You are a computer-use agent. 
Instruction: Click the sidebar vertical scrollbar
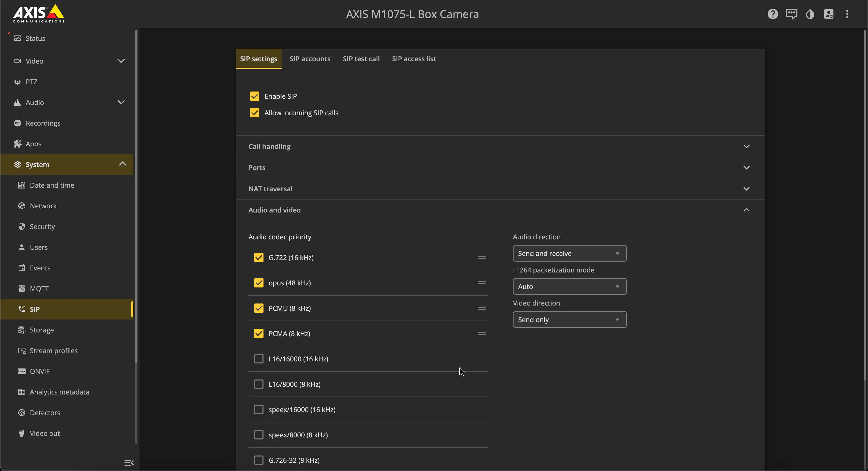coord(136,196)
